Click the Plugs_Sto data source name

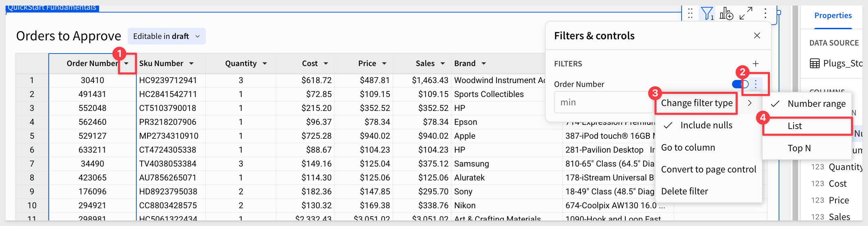coord(843,63)
